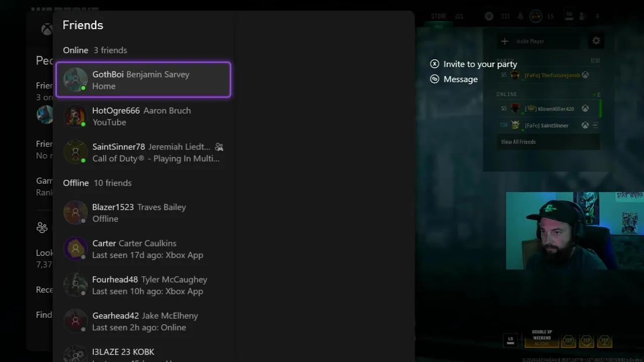Select SaintSinner78 playing Call of Duty

point(143,152)
